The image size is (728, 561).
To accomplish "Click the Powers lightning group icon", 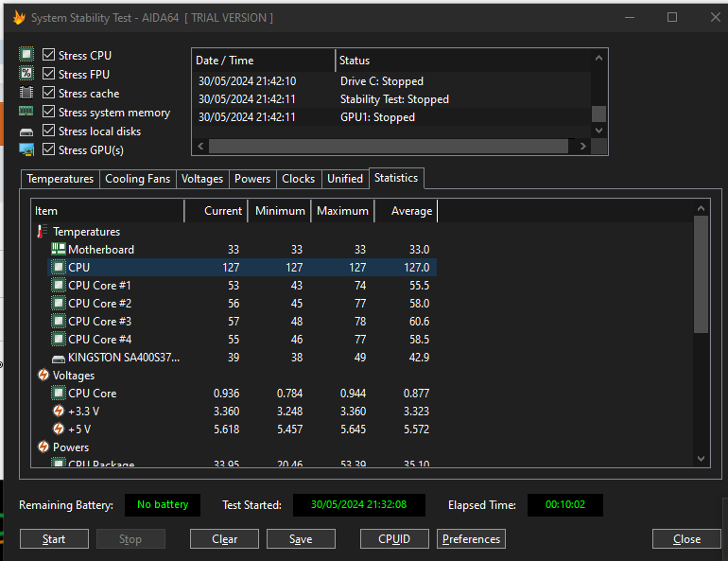I will pos(43,447).
